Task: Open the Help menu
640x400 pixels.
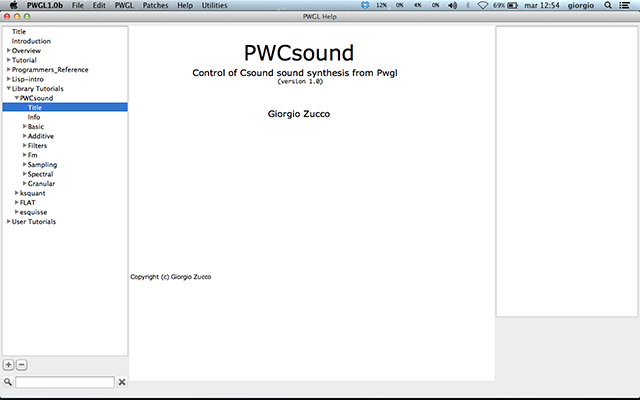Action: point(185,5)
